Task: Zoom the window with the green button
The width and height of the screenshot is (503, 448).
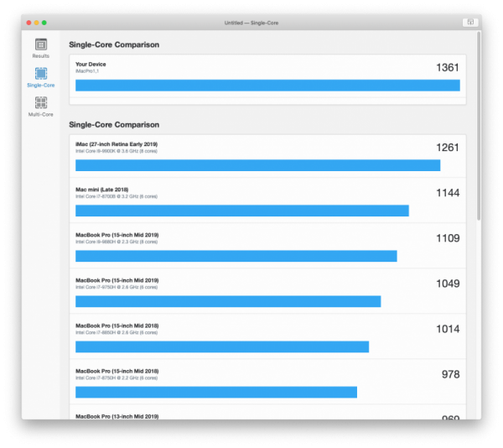Action: [44, 23]
